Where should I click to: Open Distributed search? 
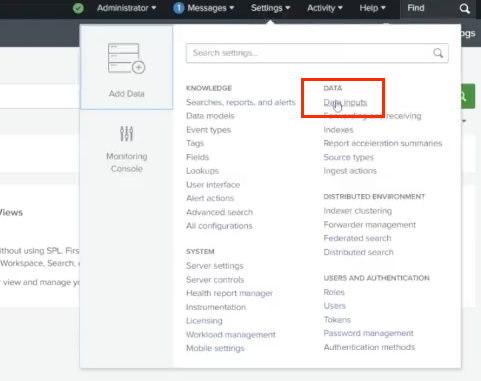click(358, 252)
